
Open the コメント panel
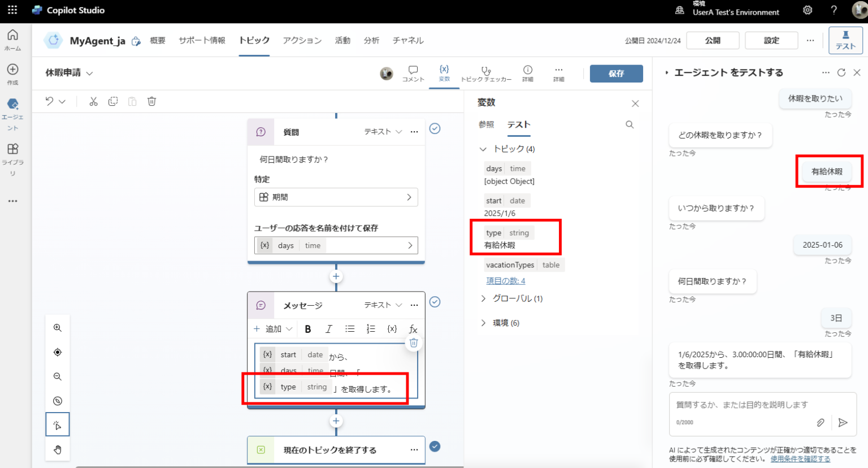(x=413, y=72)
